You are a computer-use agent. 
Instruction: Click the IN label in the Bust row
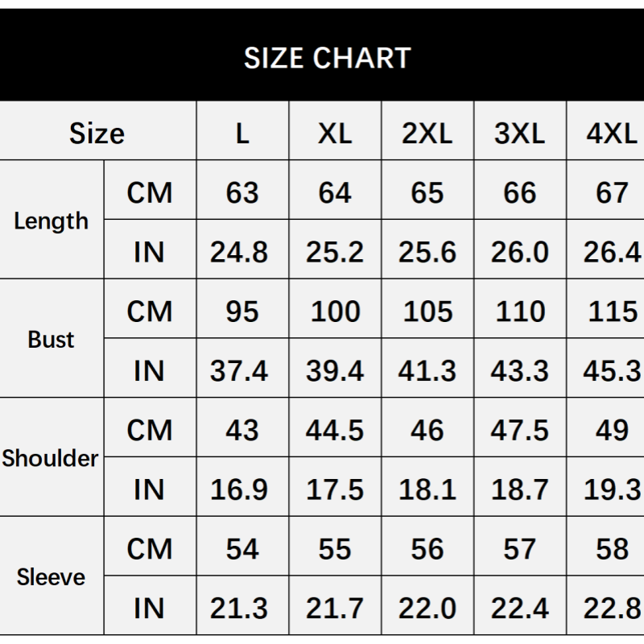coord(150,370)
